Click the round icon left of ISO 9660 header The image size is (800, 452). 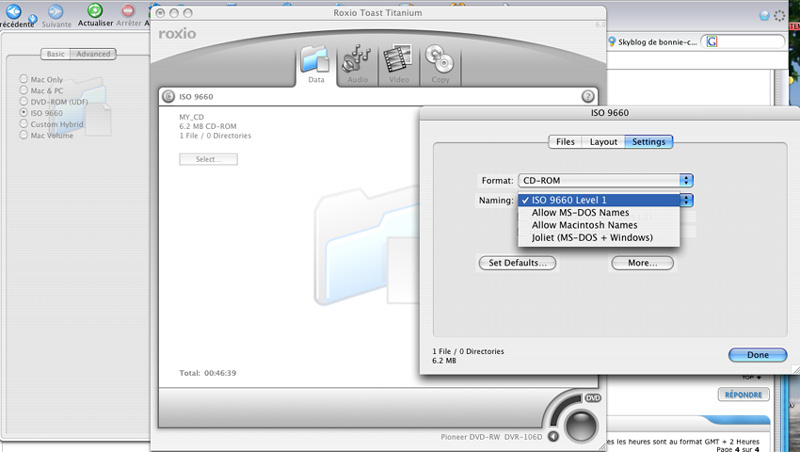tap(168, 96)
